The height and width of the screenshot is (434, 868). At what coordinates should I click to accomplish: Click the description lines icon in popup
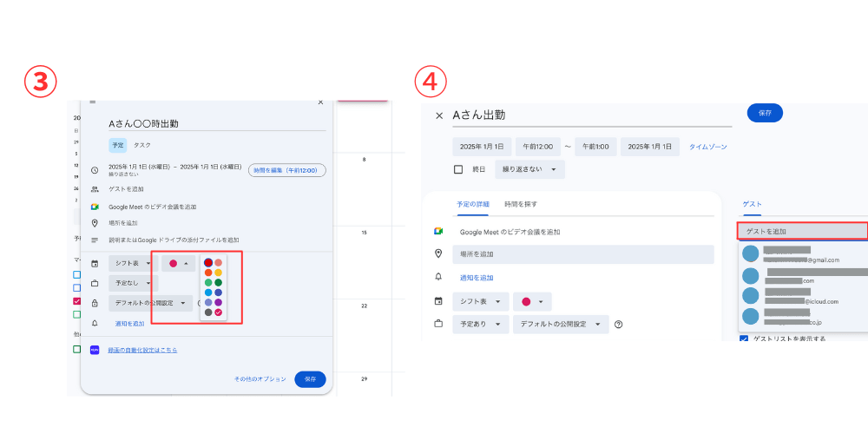point(95,240)
